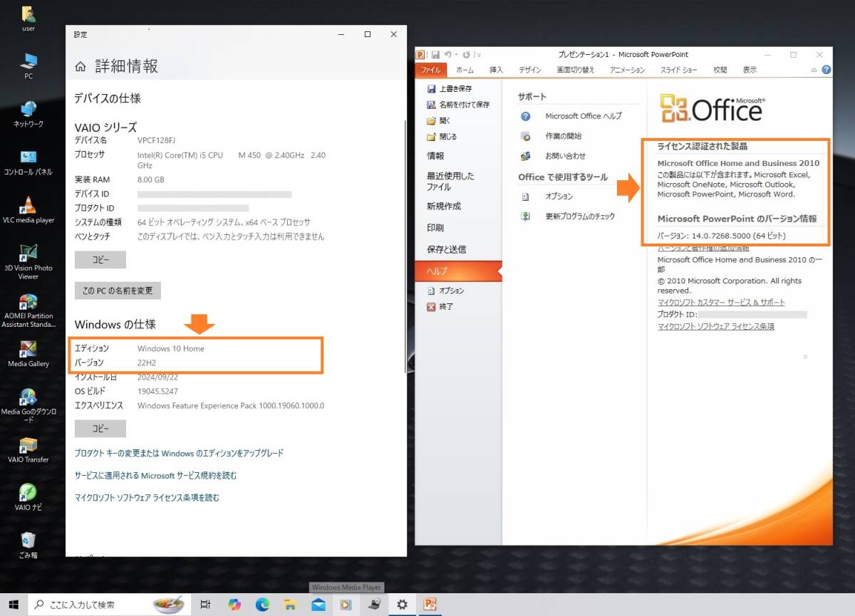The width and height of the screenshot is (855, 616).
Task: Select the highlighted ヘルプ sidebar item
Action: pos(458,271)
